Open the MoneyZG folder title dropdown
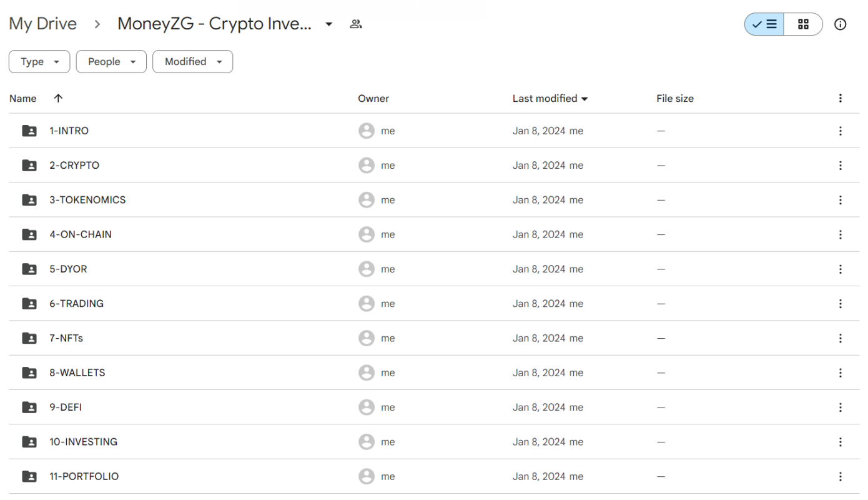 point(329,24)
